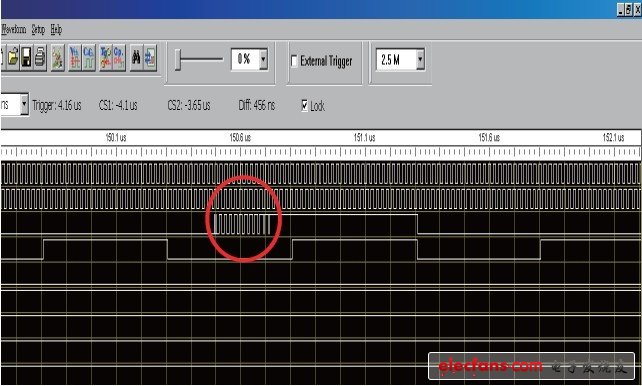
Task: Print the waveform using the printer icon
Action: (40, 58)
